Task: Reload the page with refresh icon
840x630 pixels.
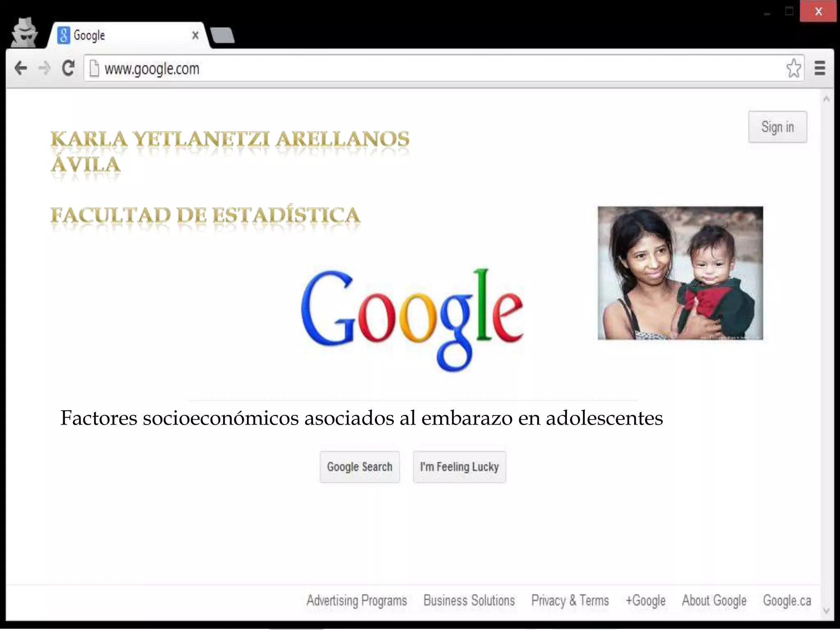Action: [x=68, y=68]
